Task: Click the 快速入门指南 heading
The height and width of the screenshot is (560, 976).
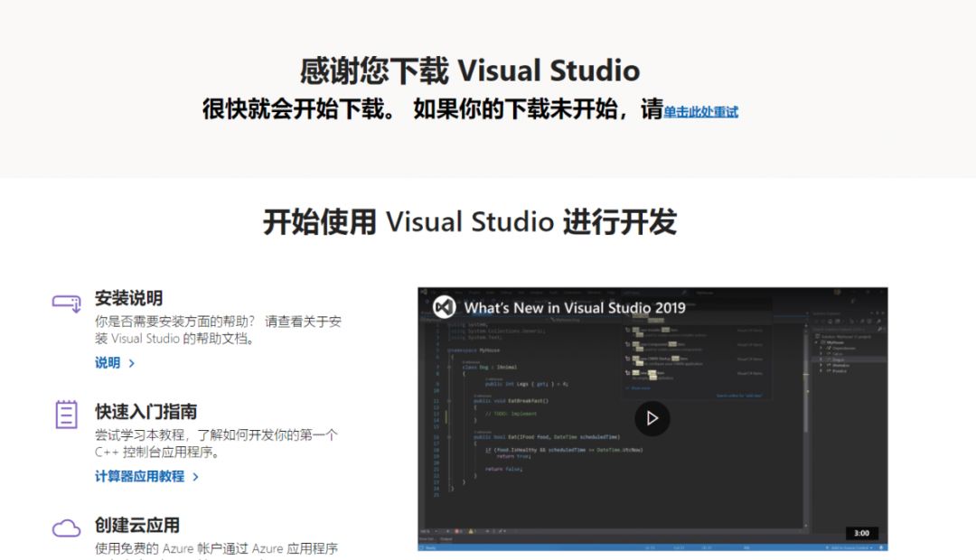Action: [145, 411]
